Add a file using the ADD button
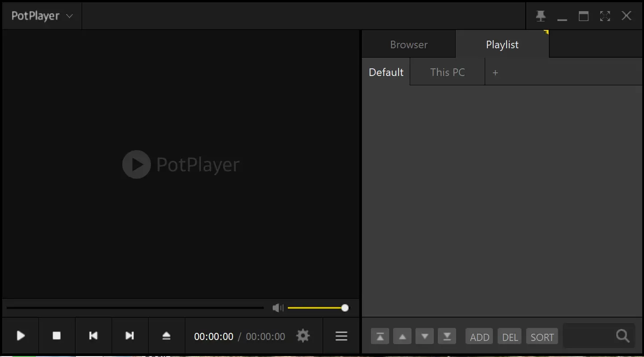644x357 pixels. click(479, 336)
